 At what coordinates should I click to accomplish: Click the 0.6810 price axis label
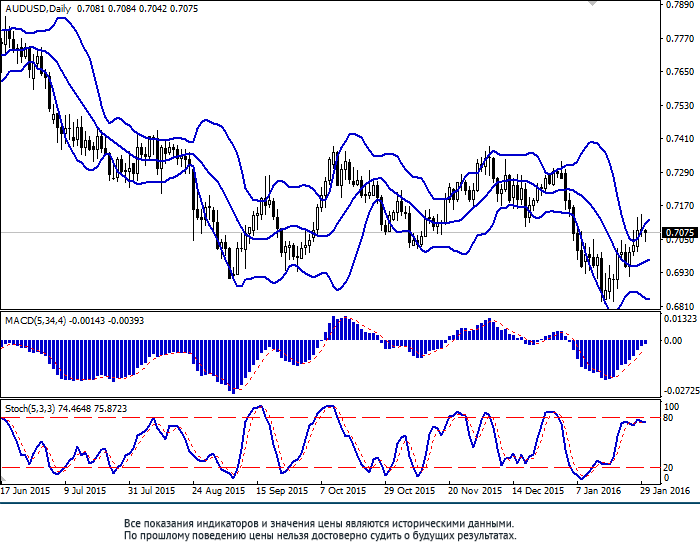(680, 306)
